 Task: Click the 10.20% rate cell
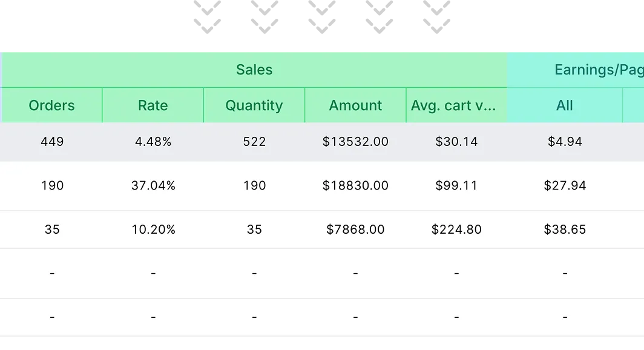(153, 229)
